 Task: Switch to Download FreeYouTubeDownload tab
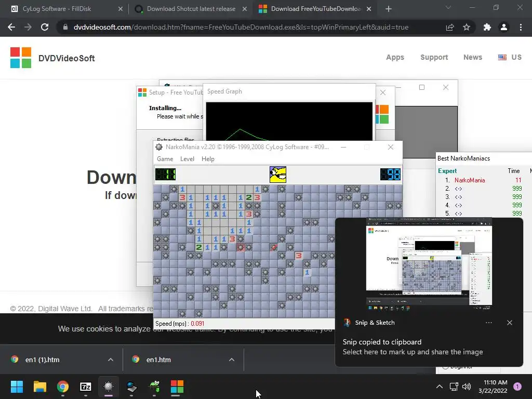[316, 9]
